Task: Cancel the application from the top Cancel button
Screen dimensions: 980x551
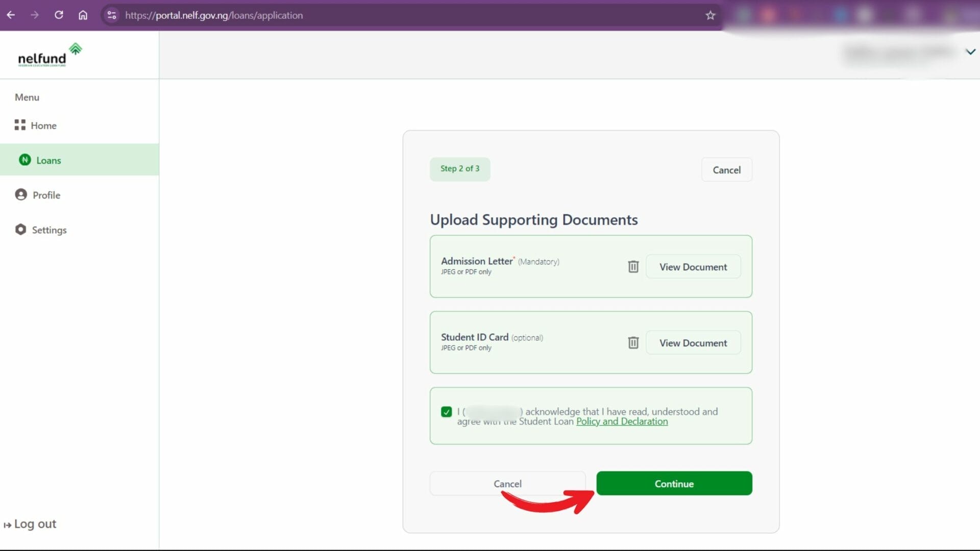Action: [x=726, y=169]
